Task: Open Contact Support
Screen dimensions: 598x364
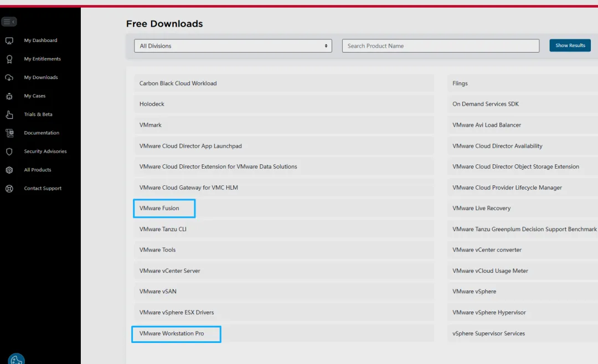Action: pos(43,188)
